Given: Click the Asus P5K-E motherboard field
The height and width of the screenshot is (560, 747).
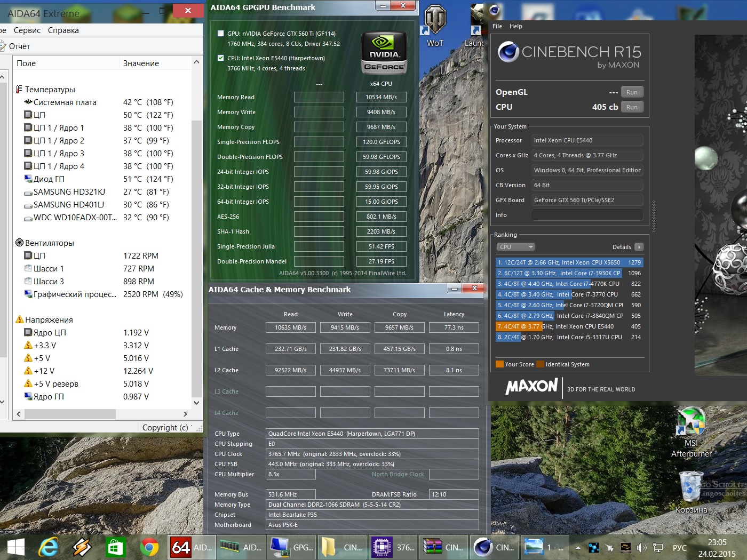Looking at the screenshot, I should coord(372,525).
